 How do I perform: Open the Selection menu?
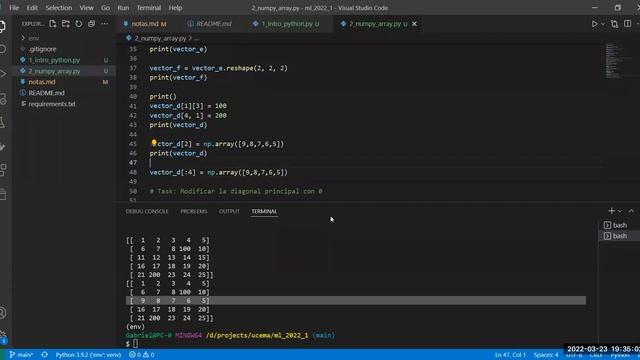tap(58, 8)
